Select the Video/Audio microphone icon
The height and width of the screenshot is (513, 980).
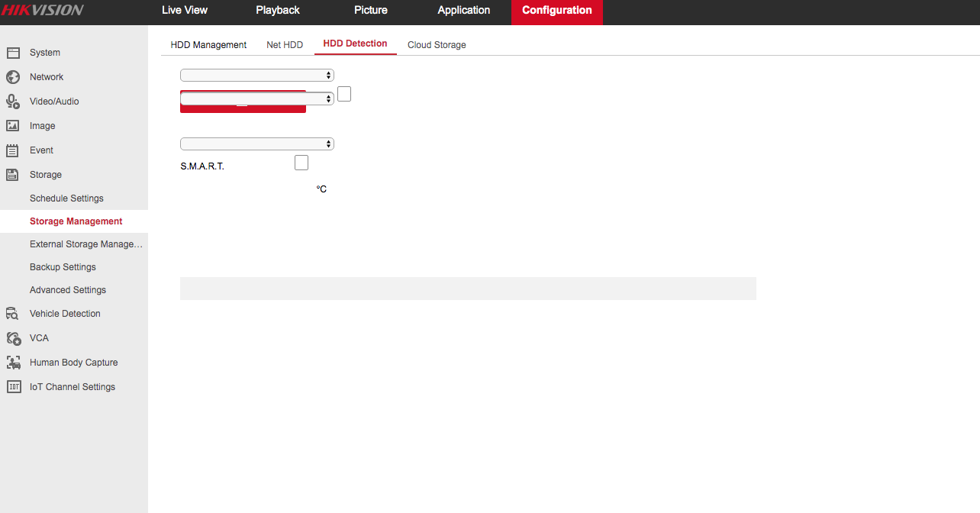click(13, 102)
